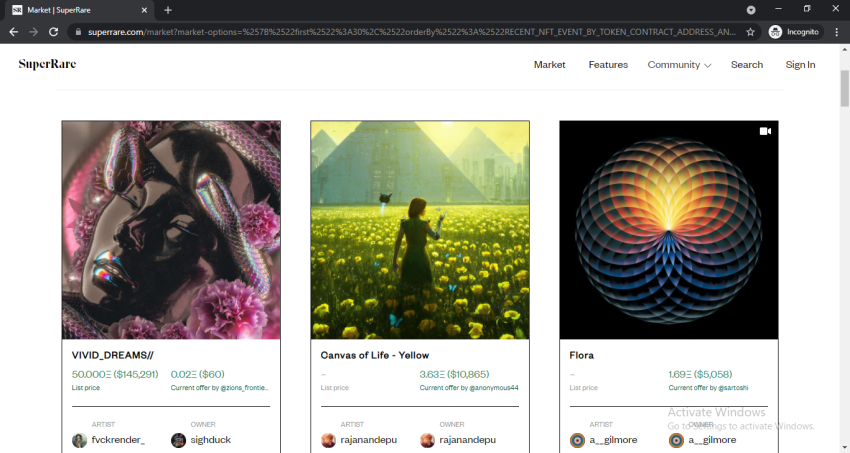Click Current offer by @zions_frontie..
The width and height of the screenshot is (850, 453).
click(220, 387)
